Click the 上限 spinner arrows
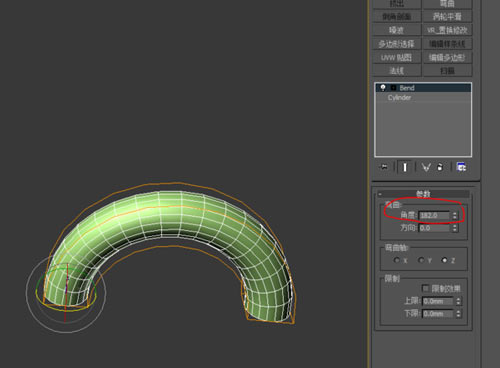Image resolution: width=500 pixels, height=368 pixels. 458,301
